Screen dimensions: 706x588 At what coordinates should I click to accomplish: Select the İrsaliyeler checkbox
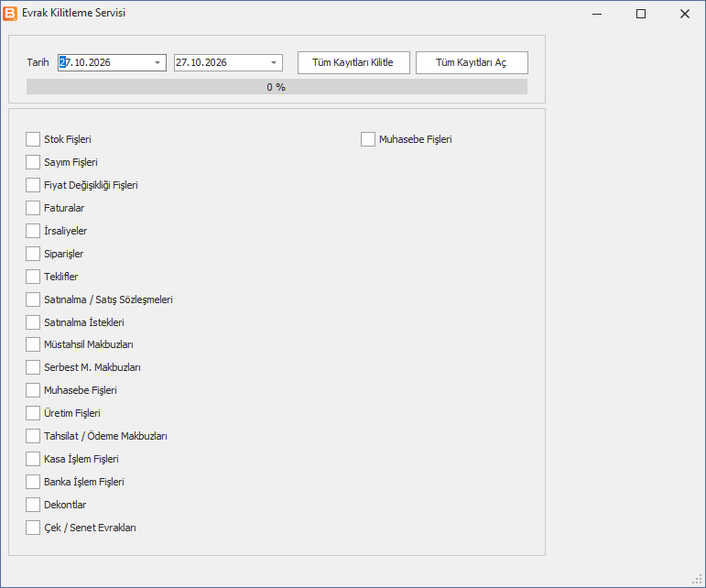point(33,231)
